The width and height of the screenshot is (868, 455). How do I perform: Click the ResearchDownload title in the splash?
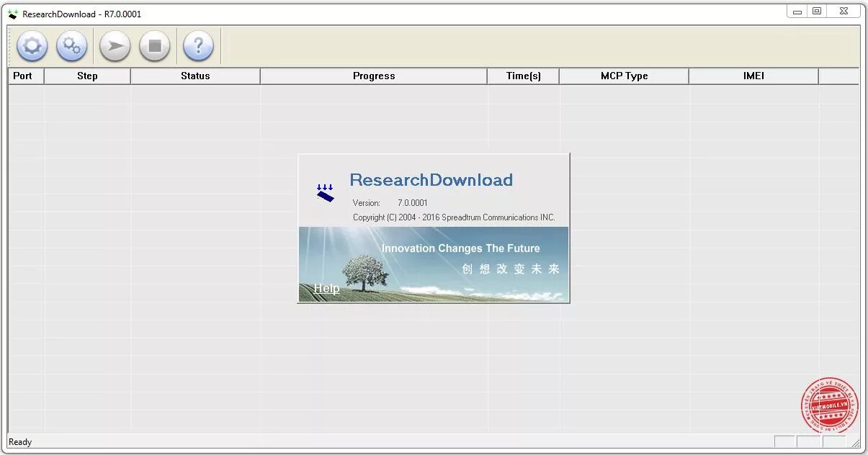(x=431, y=180)
